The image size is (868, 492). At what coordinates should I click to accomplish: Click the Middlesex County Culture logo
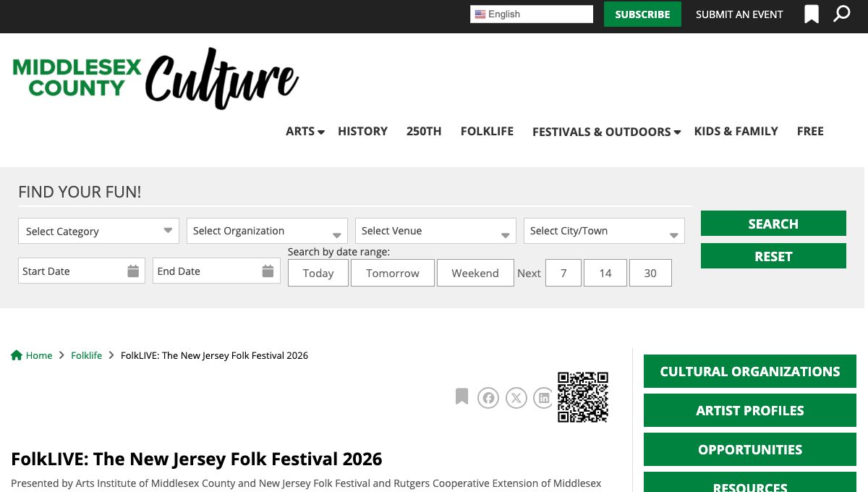pyautogui.click(x=156, y=78)
